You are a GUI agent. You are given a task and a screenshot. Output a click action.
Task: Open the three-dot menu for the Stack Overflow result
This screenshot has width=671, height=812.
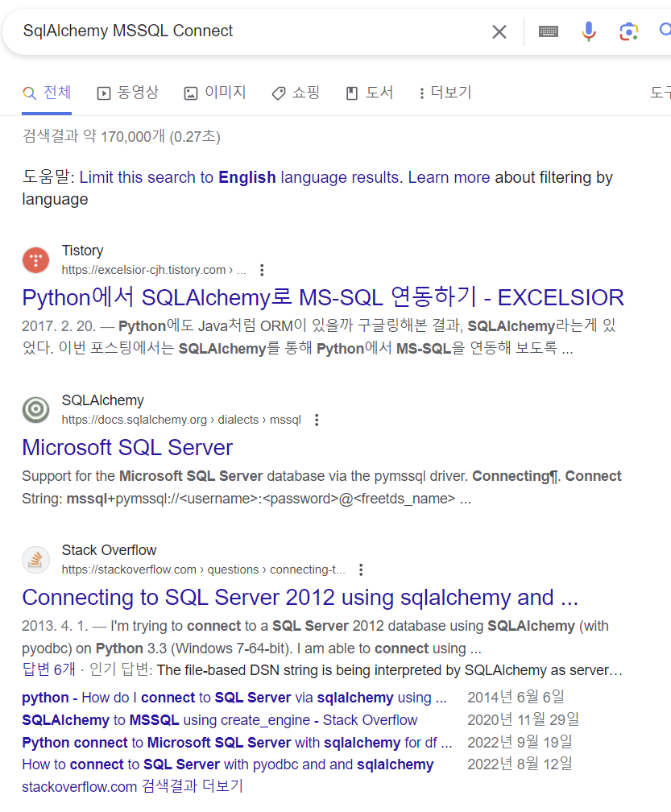pos(361,570)
